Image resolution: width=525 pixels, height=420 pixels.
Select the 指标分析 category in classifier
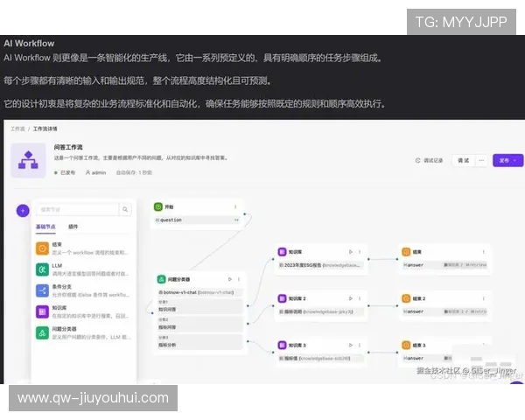(x=199, y=342)
